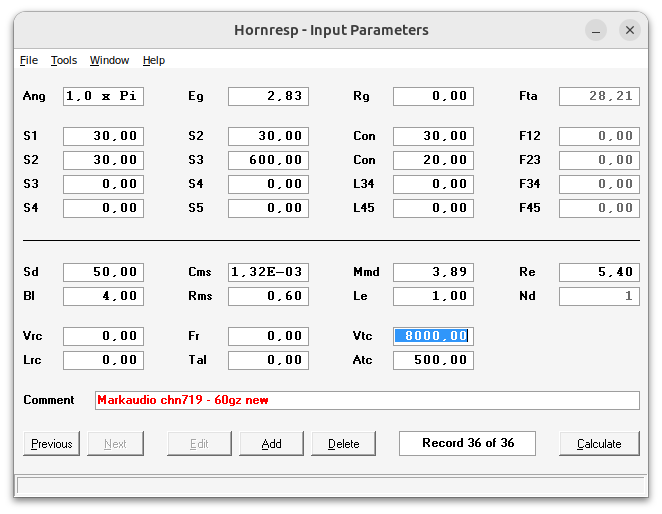Click the Previous record button
Image resolution: width=662 pixels, height=514 pixels.
[52, 443]
